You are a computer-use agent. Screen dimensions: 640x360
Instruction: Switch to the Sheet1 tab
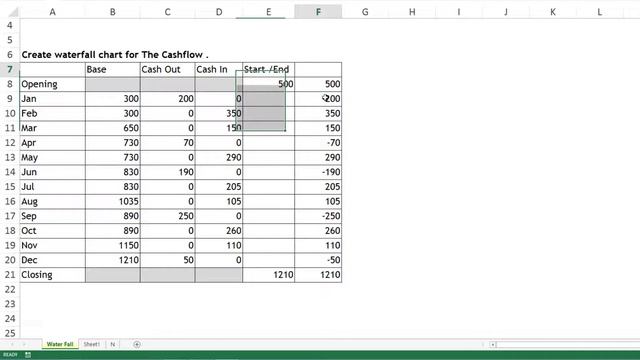91,344
